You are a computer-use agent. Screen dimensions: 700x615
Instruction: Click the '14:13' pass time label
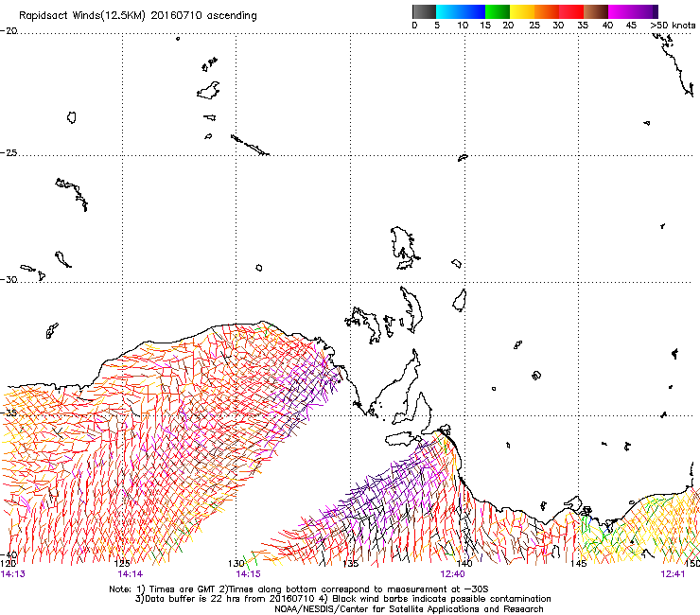tap(13, 574)
